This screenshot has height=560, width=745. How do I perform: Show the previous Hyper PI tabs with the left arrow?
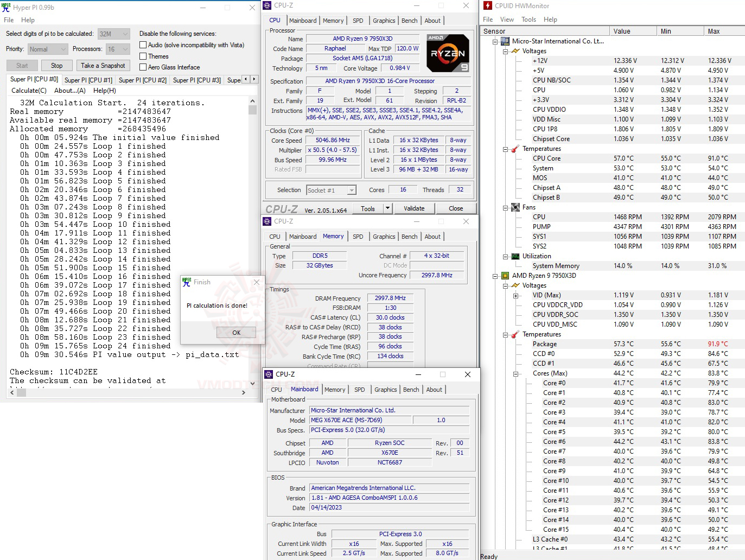[246, 79]
